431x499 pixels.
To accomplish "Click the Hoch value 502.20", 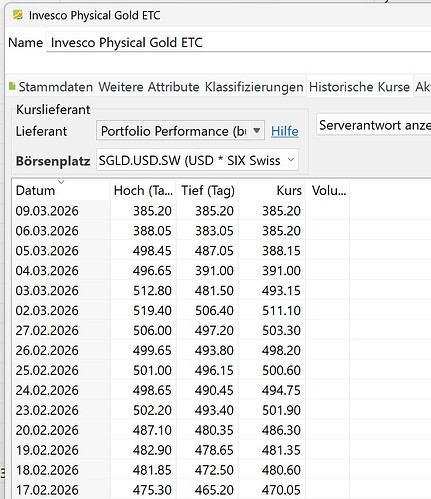I will [152, 410].
